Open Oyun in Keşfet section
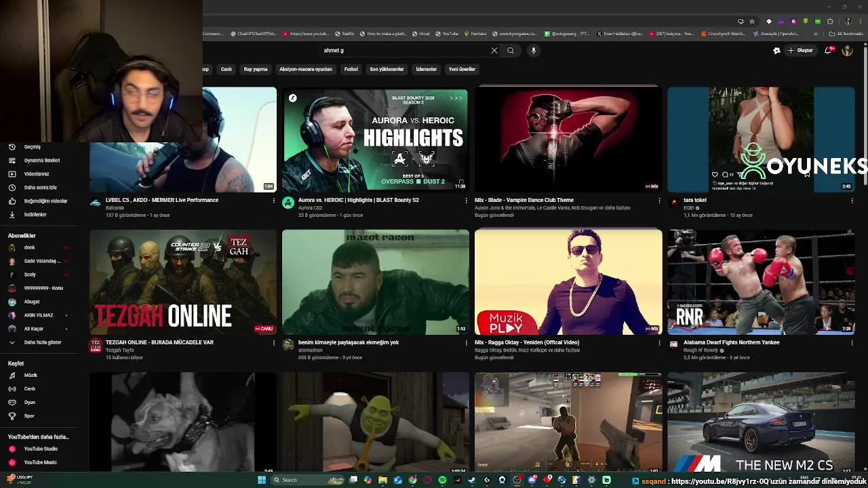Screen dimensions: 868x488 coord(30,403)
